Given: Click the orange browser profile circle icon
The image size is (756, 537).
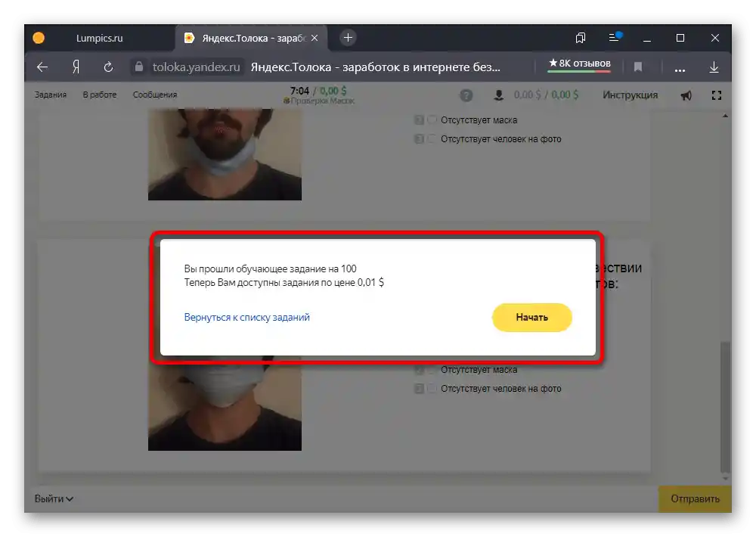Looking at the screenshot, I should (x=39, y=38).
